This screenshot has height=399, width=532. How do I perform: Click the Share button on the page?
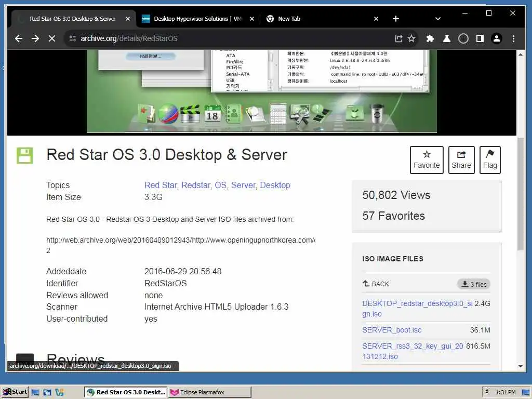pos(461,160)
